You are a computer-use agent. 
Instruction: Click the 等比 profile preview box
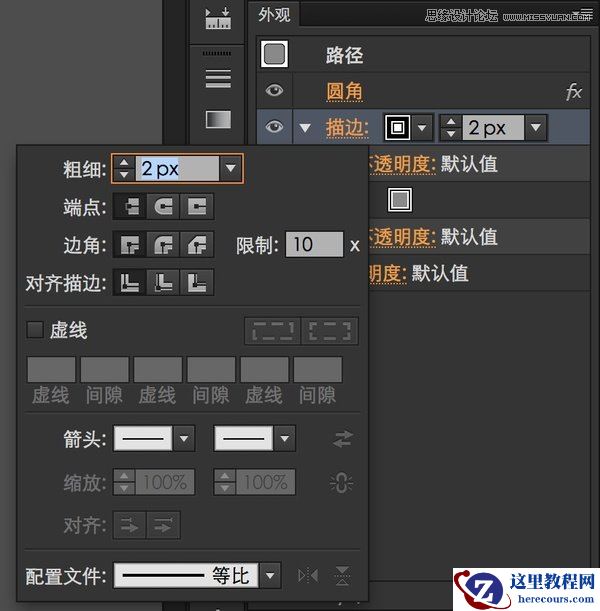click(186, 575)
